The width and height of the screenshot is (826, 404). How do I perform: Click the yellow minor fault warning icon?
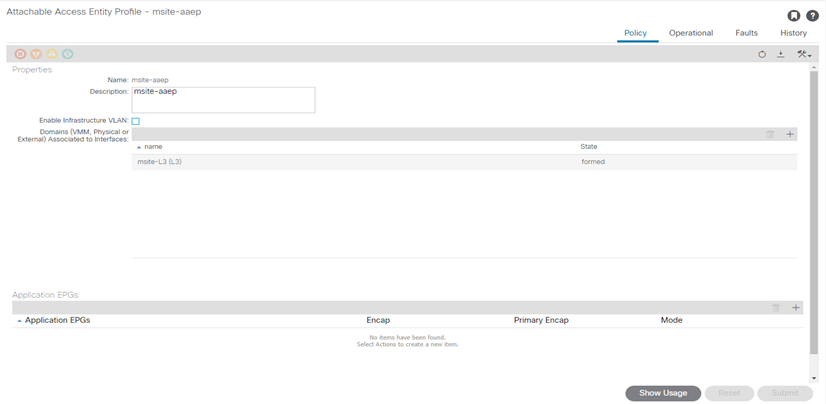[52, 54]
